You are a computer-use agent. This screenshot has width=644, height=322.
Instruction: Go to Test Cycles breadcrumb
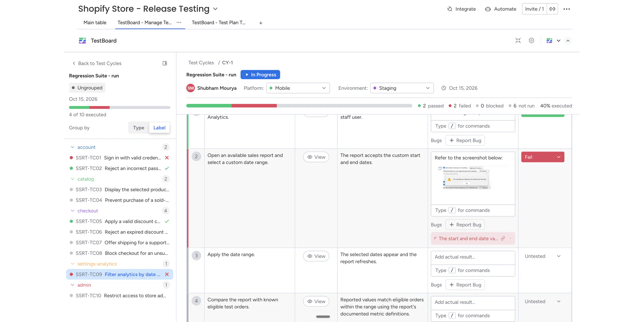coord(201,63)
